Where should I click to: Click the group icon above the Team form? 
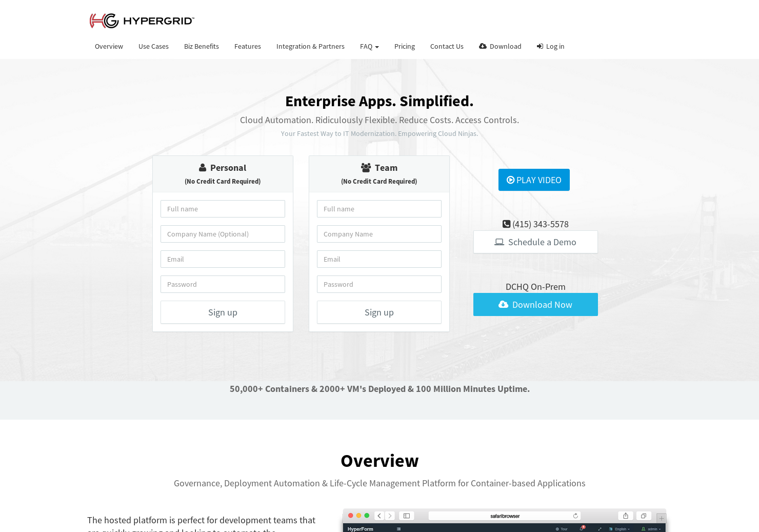pyautogui.click(x=365, y=167)
